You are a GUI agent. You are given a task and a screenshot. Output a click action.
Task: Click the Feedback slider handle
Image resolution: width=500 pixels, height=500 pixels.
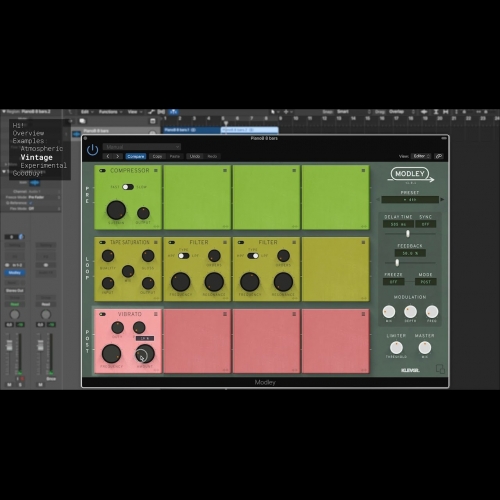[397, 263]
